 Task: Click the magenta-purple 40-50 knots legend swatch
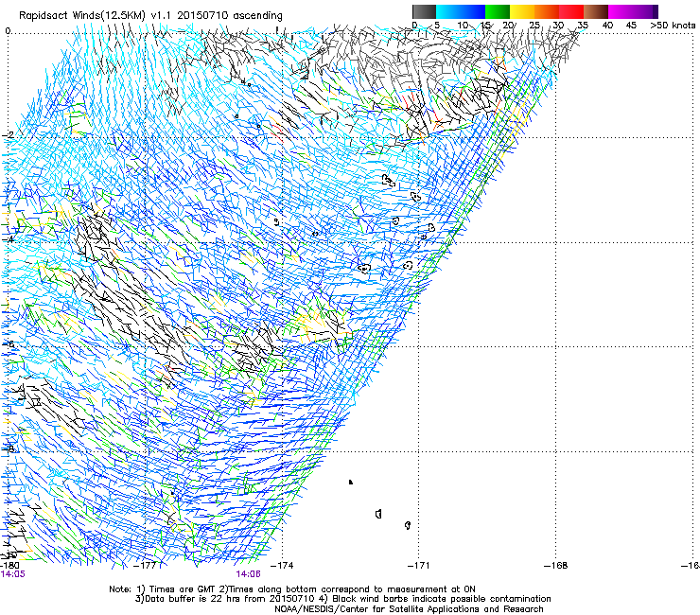pos(633,11)
